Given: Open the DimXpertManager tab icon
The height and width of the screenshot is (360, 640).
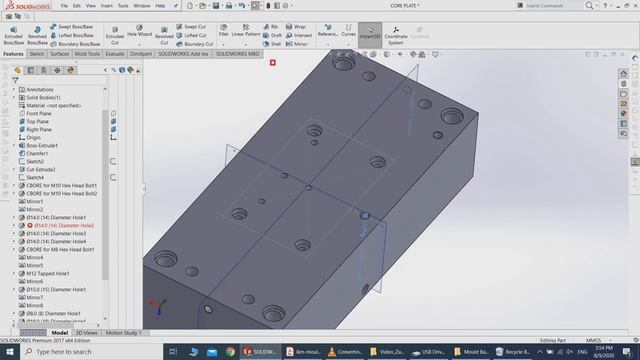Looking at the screenshot, I should [57, 70].
